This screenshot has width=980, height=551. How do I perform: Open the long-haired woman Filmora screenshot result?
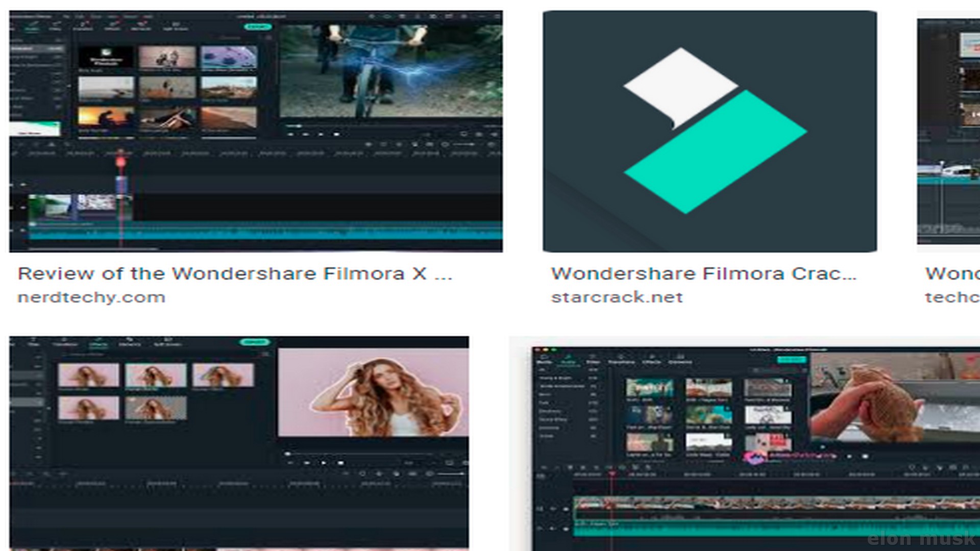[239, 442]
